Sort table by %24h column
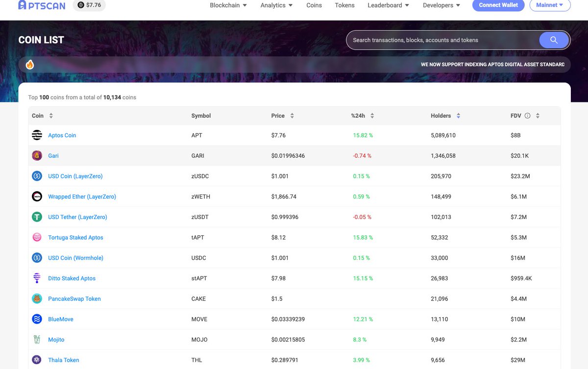The height and width of the screenshot is (369, 588). [x=372, y=116]
